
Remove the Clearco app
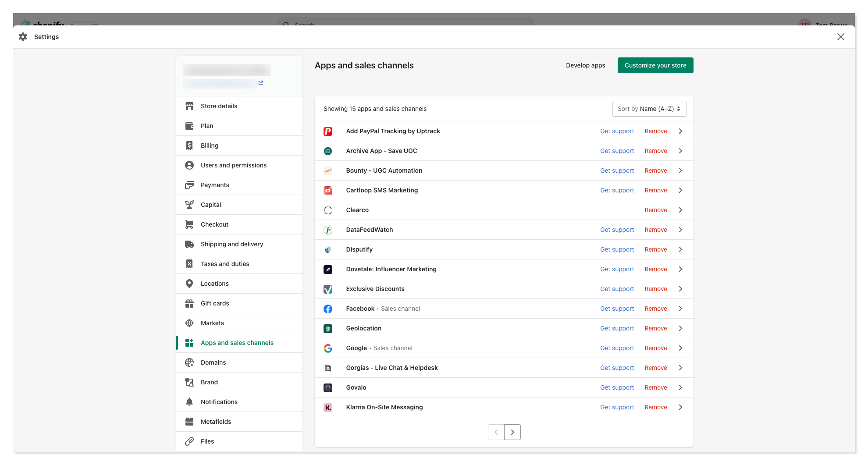pos(656,210)
